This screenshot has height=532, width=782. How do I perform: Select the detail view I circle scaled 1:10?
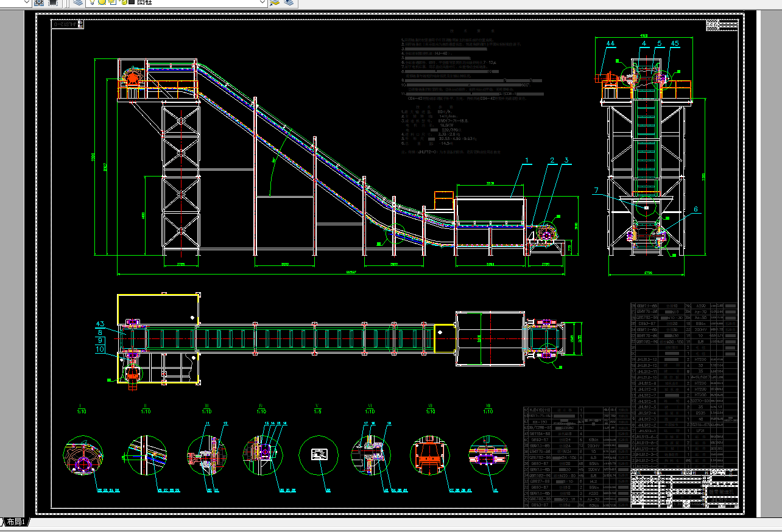(83, 456)
